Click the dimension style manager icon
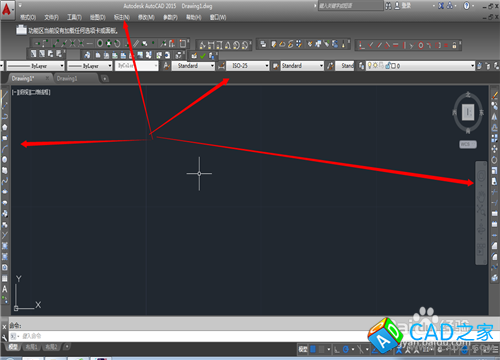This screenshot has width=500, height=360. [x=221, y=66]
